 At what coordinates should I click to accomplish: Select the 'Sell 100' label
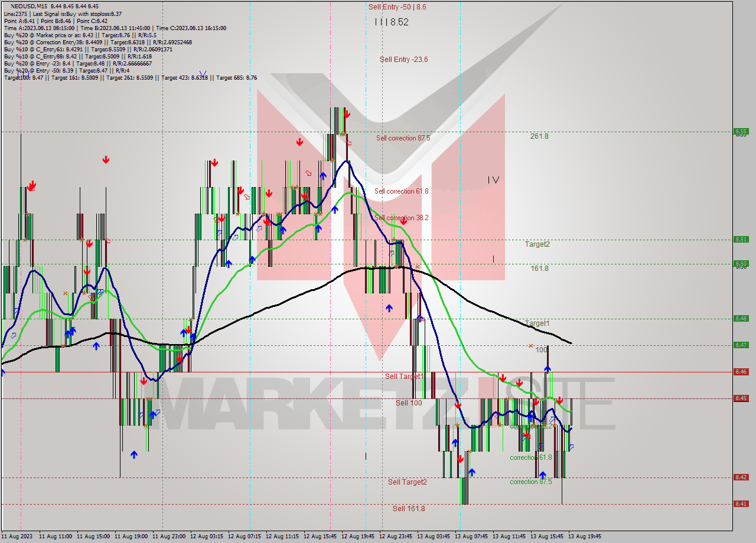(x=409, y=403)
